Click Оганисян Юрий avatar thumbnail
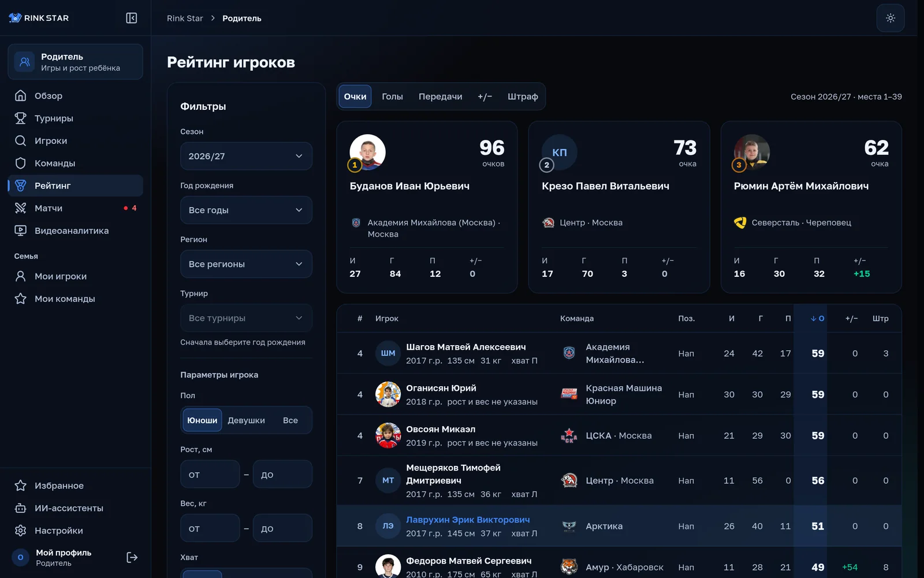The width and height of the screenshot is (924, 578). (388, 394)
